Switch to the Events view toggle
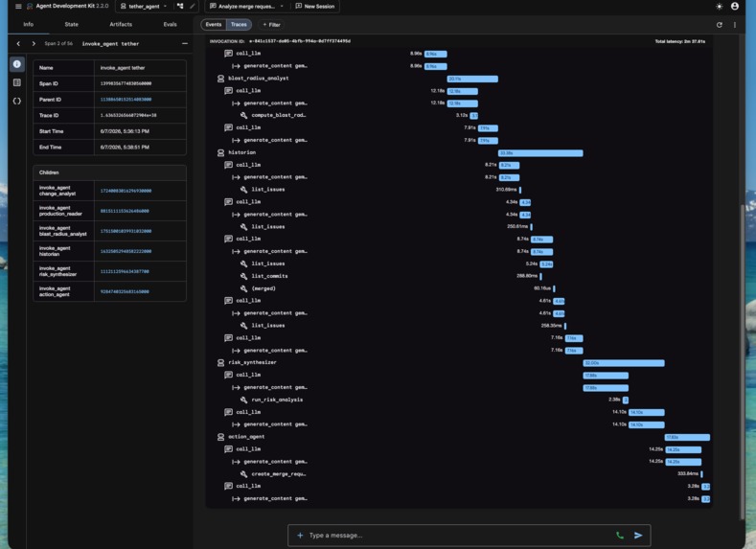Screen dimensions: 756x549 pos(214,25)
